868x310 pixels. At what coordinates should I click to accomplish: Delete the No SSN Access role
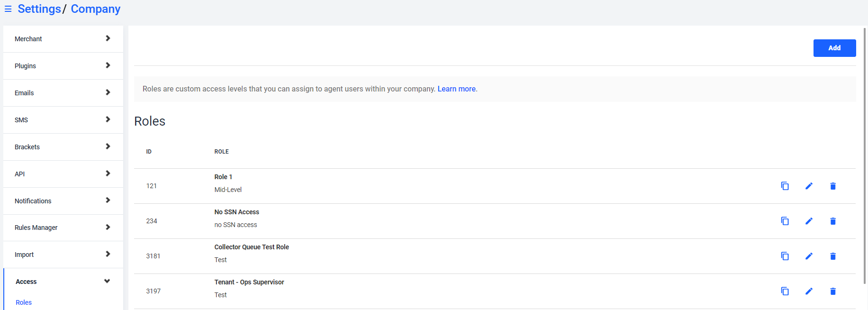(833, 221)
